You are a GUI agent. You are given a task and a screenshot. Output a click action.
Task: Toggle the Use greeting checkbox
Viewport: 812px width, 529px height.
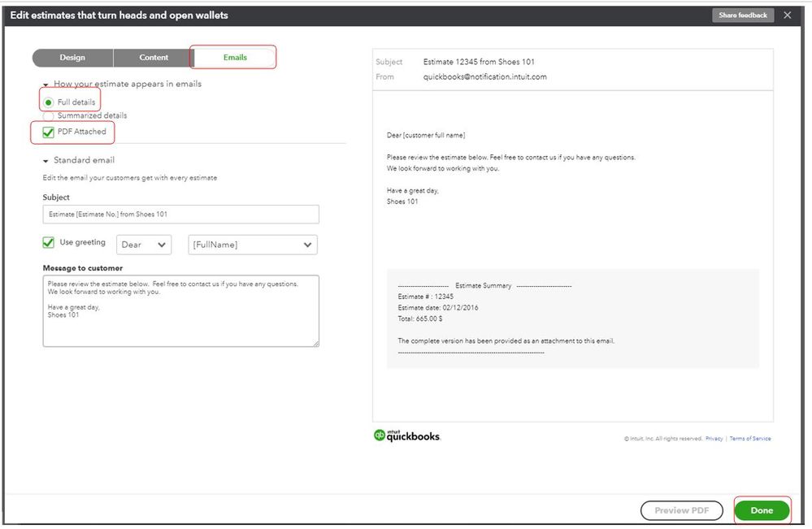click(48, 242)
